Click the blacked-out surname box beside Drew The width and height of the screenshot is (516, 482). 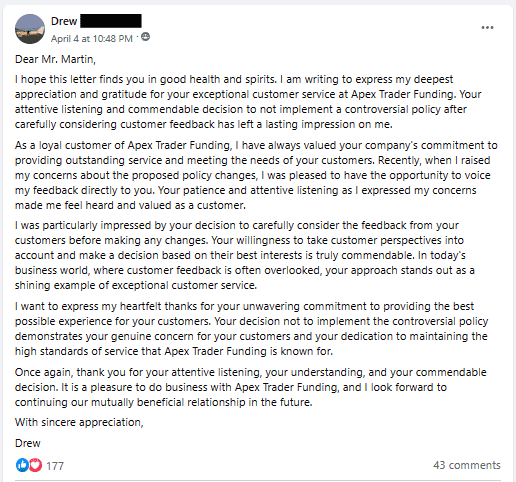coord(111,21)
